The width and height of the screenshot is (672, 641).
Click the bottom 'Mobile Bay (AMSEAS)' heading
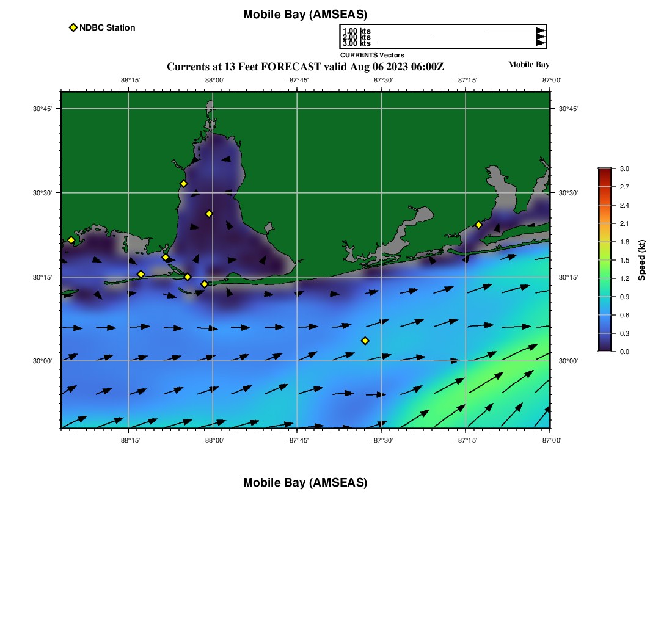pyautogui.click(x=305, y=483)
